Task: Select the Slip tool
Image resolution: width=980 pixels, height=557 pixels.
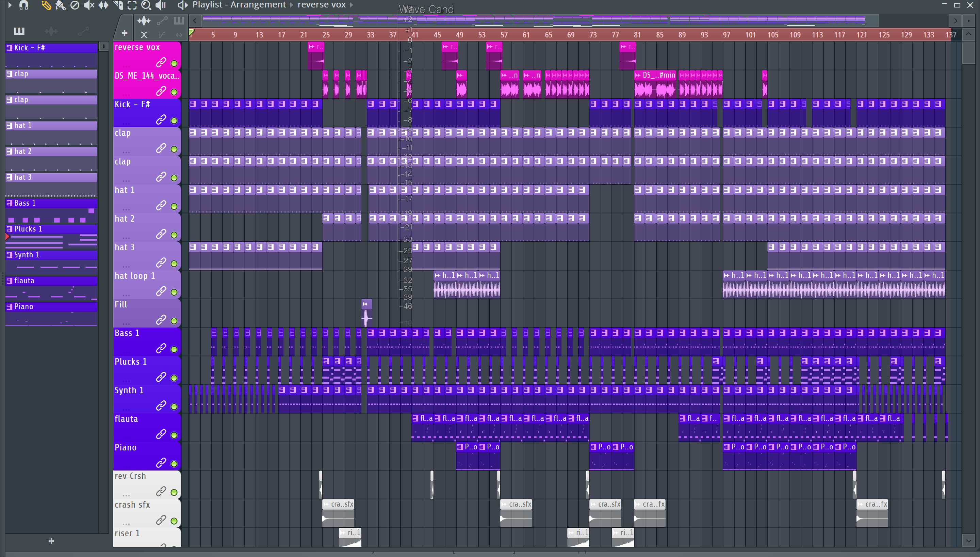Action: pyautogui.click(x=103, y=5)
